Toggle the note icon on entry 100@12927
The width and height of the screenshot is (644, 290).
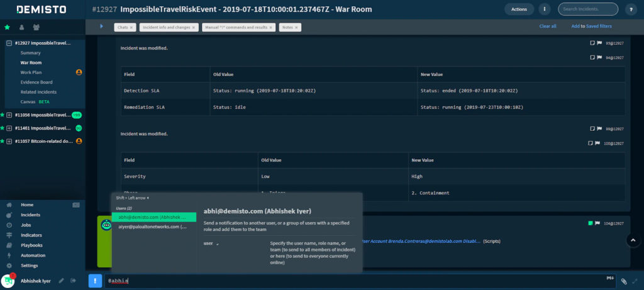point(591,143)
